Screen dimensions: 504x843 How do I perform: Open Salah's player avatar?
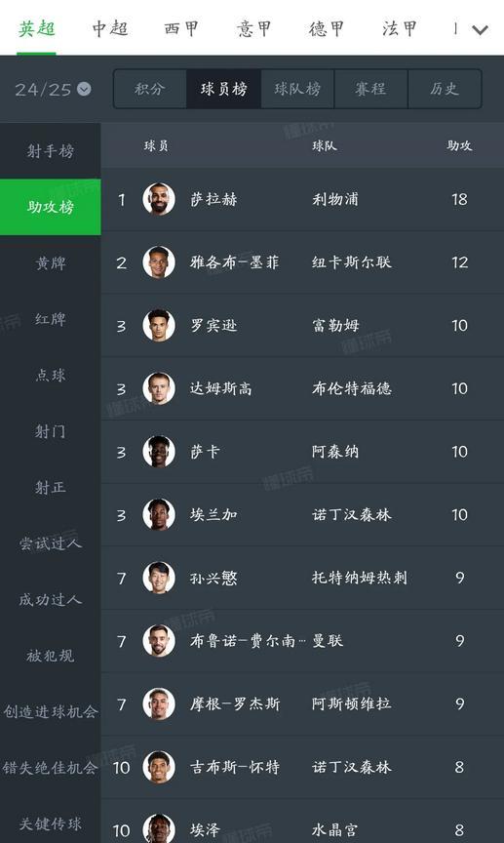pyautogui.click(x=159, y=199)
